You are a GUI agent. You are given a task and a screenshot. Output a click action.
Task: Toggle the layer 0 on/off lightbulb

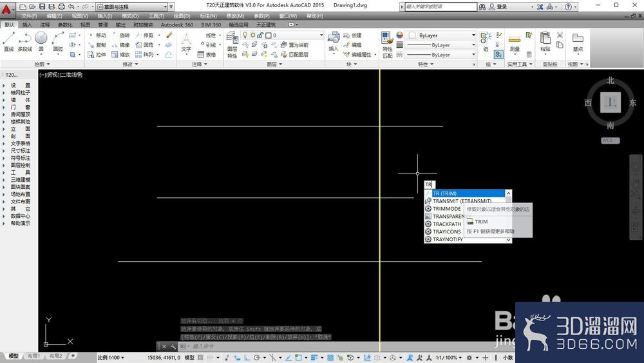[245, 35]
